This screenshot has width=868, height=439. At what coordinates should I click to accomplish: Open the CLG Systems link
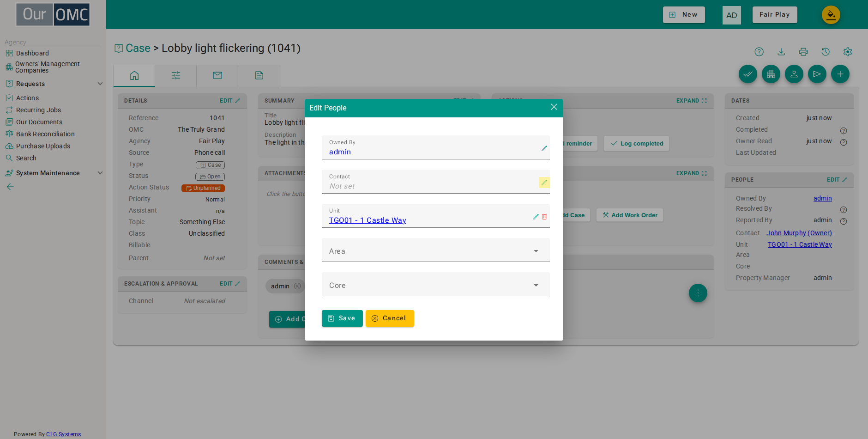pyautogui.click(x=63, y=434)
